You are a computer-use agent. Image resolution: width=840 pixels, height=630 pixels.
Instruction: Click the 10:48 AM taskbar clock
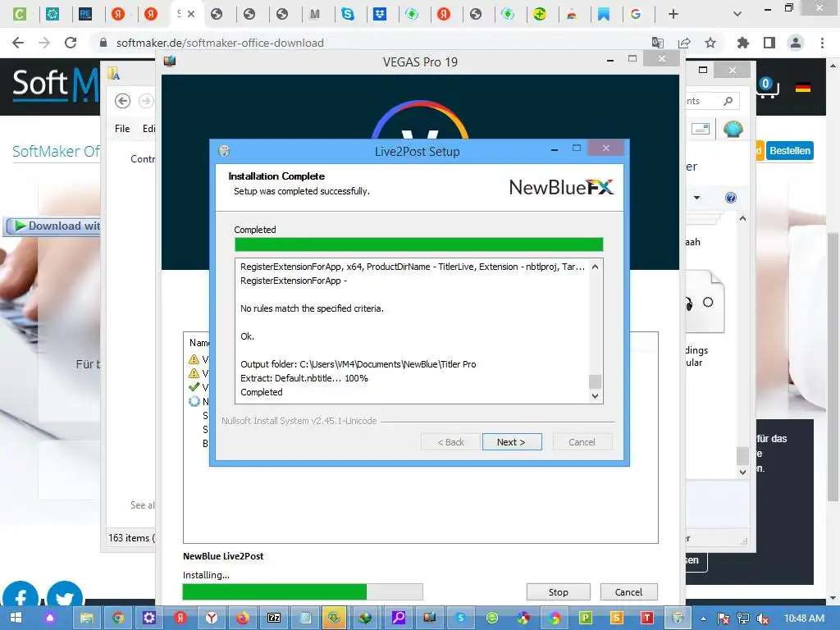[804, 619]
